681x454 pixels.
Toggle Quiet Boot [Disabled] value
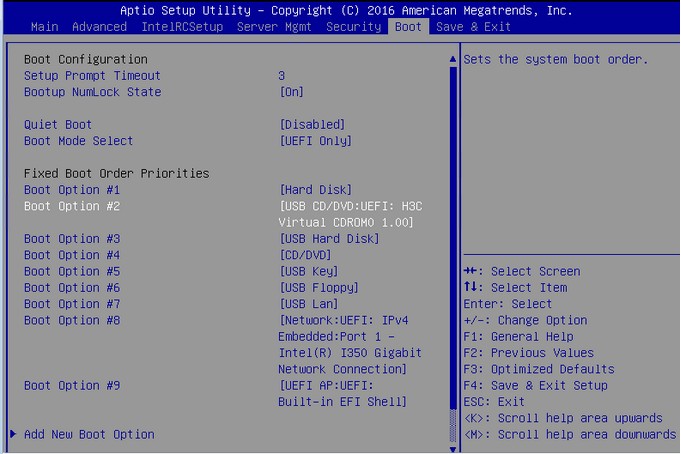coord(312,125)
